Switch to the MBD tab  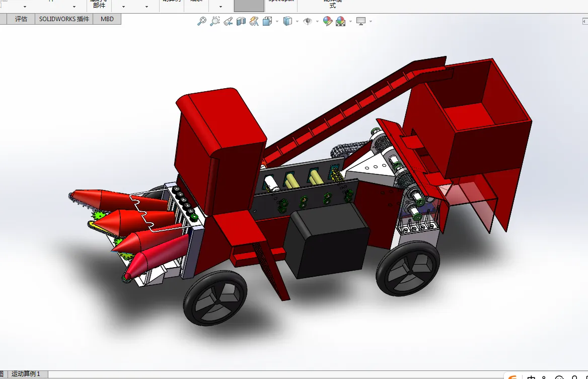pos(107,19)
